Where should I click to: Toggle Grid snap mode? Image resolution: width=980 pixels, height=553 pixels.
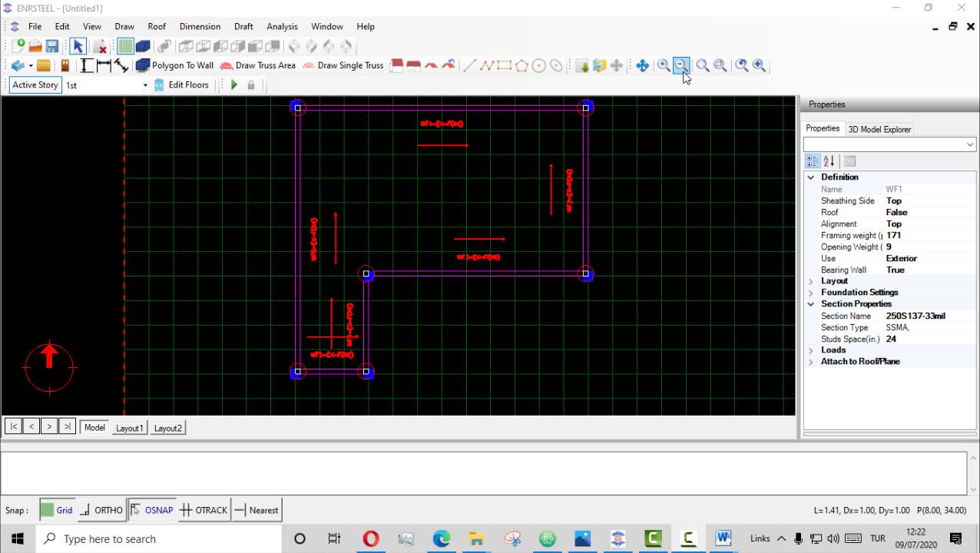tap(57, 510)
